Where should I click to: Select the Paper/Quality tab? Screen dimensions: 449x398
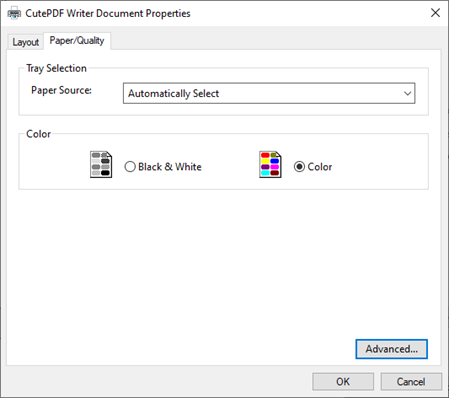pos(77,41)
